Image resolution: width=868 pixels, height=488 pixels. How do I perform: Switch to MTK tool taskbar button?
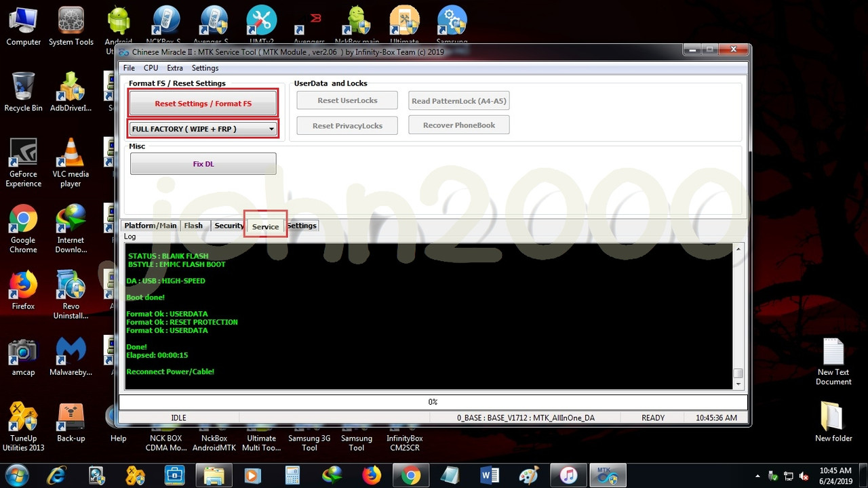607,475
